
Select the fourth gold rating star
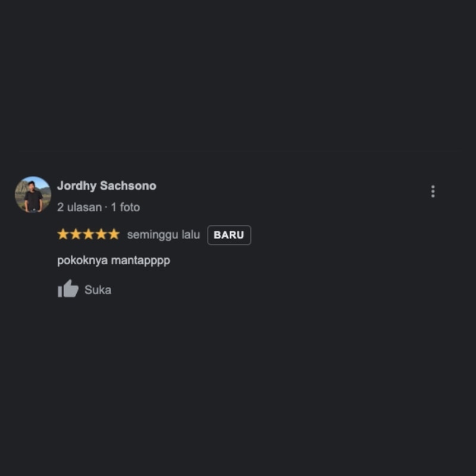(101, 234)
